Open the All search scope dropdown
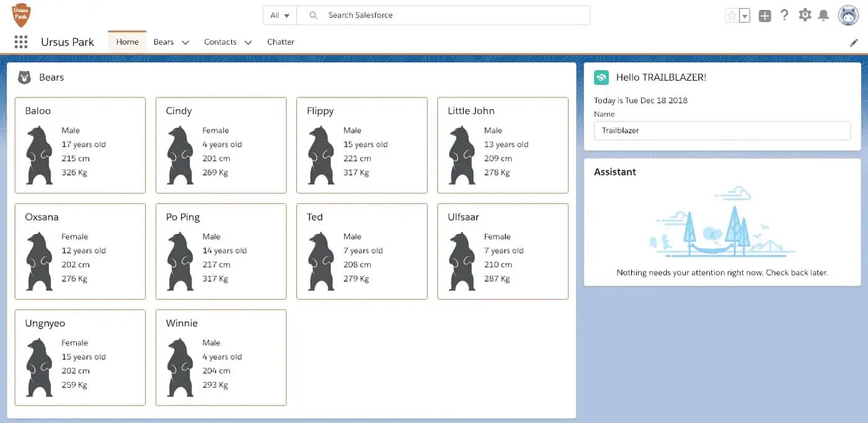Viewport: 868px width, 423px height. 280,16
